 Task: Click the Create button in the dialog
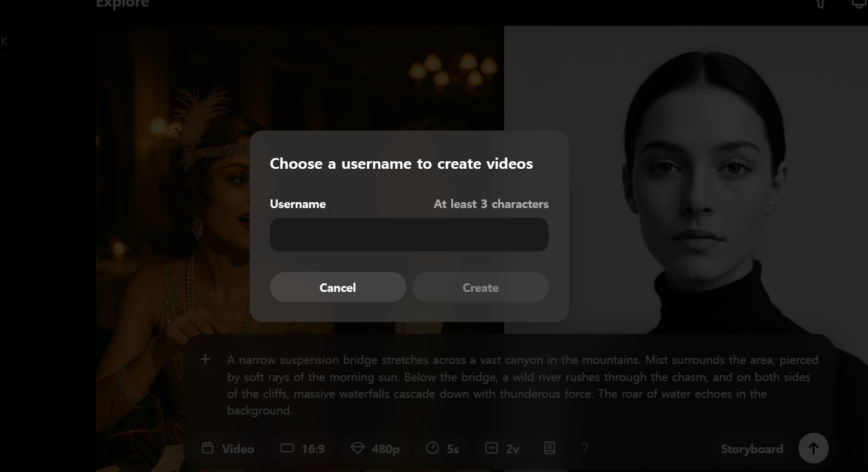click(481, 287)
